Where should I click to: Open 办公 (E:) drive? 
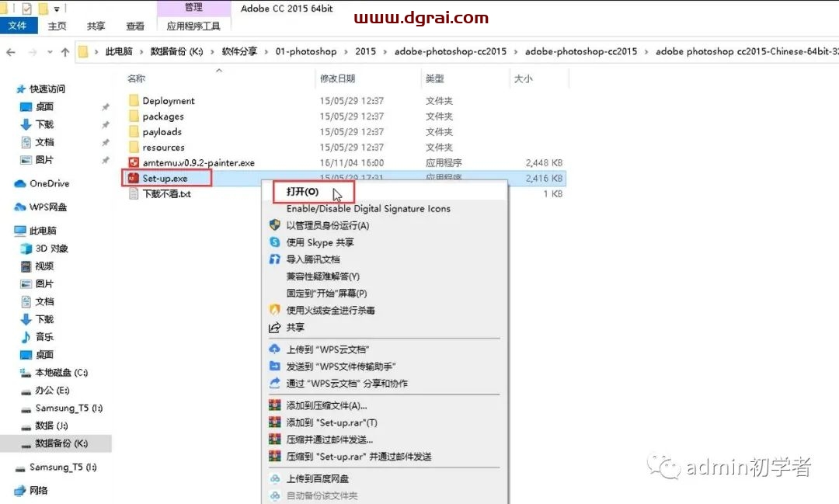(52, 390)
